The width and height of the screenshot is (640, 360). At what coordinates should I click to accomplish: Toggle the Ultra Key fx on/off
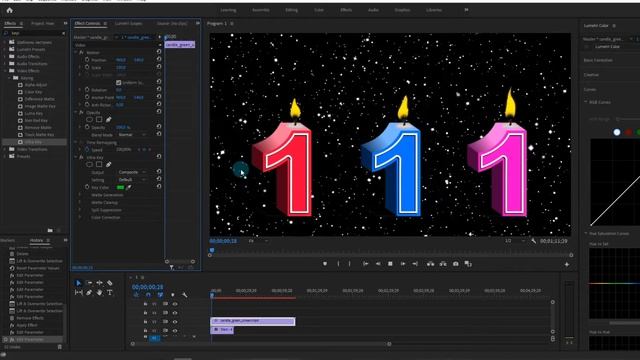click(81, 157)
